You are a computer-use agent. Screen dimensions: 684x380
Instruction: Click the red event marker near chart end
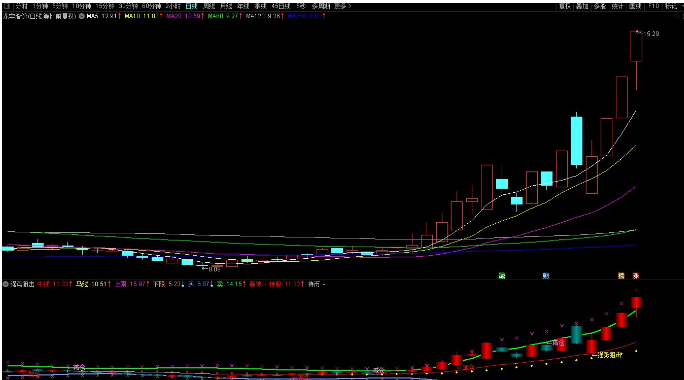tap(636, 276)
